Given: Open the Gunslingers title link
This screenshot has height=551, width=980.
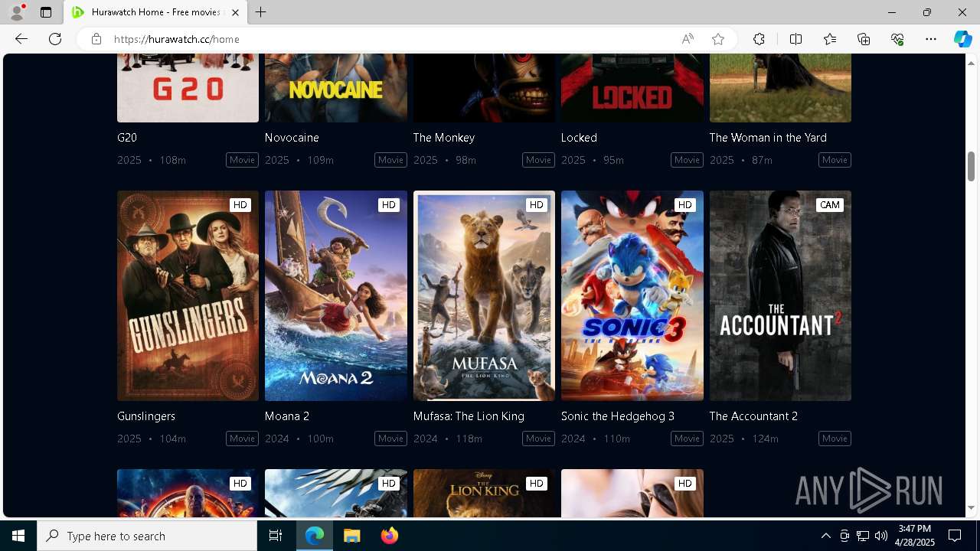Looking at the screenshot, I should [x=146, y=416].
